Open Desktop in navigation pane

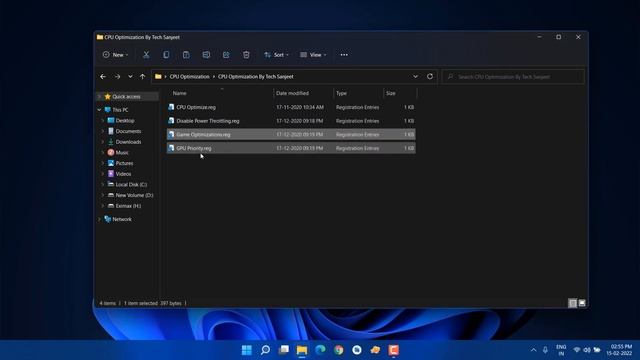click(125, 121)
